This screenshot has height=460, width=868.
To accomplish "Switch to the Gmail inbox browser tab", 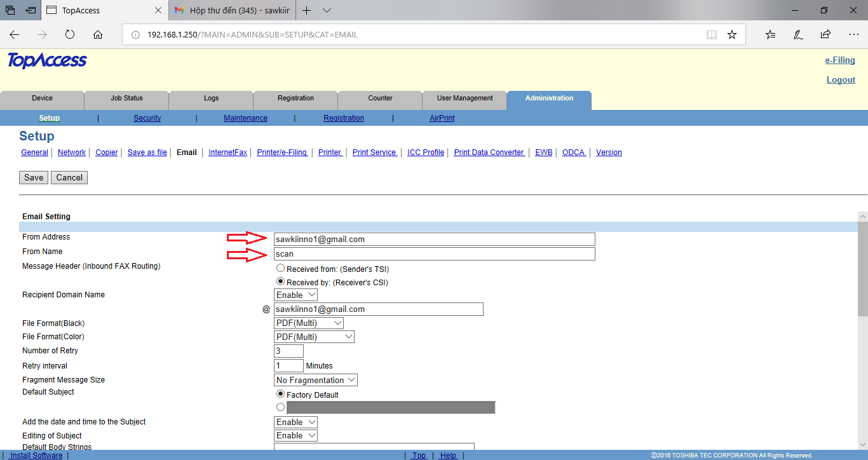I will [231, 10].
